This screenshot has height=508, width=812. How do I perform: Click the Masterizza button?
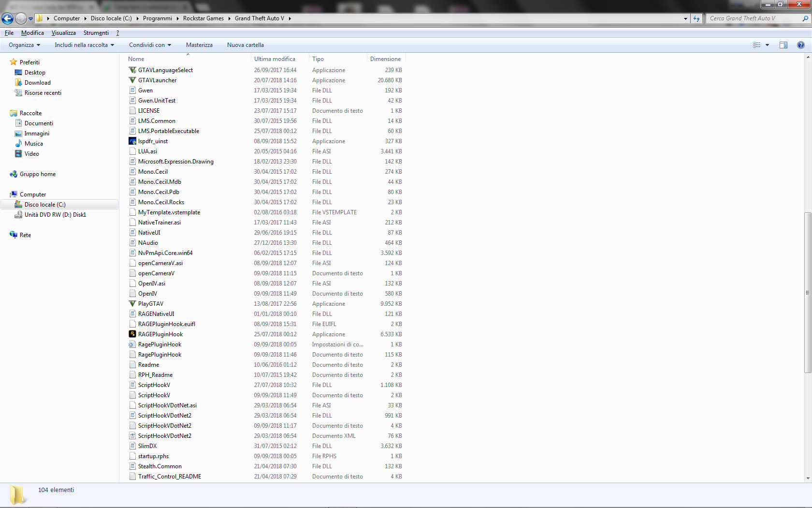(199, 45)
